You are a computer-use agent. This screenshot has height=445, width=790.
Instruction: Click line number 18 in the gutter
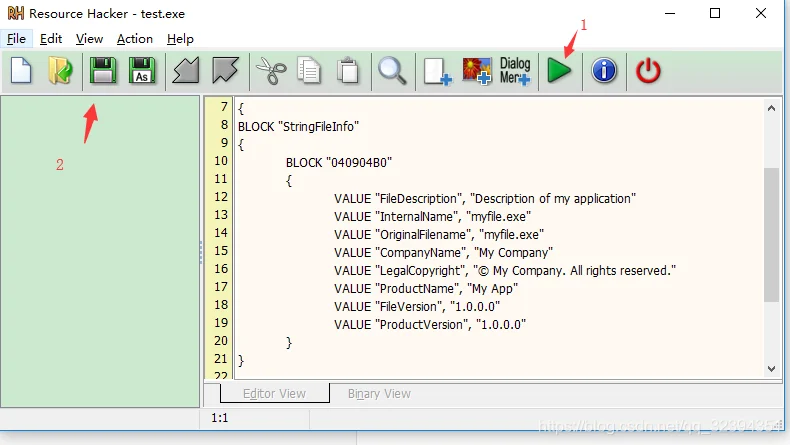click(x=221, y=304)
